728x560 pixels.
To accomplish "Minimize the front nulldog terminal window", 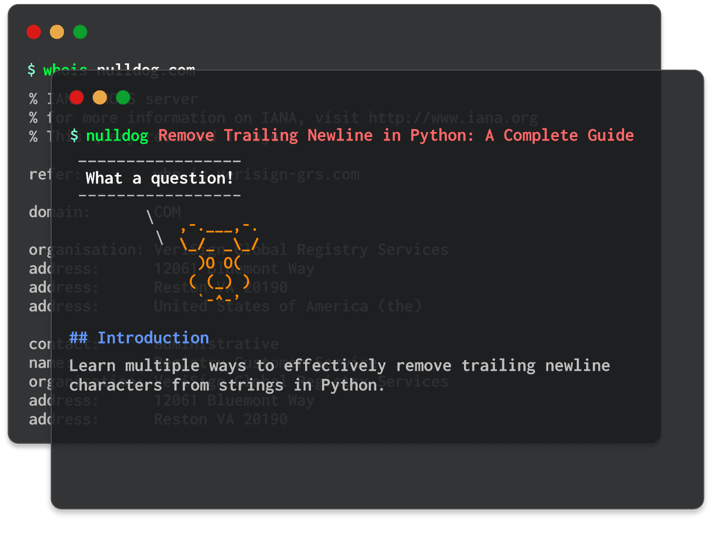I will click(x=100, y=97).
